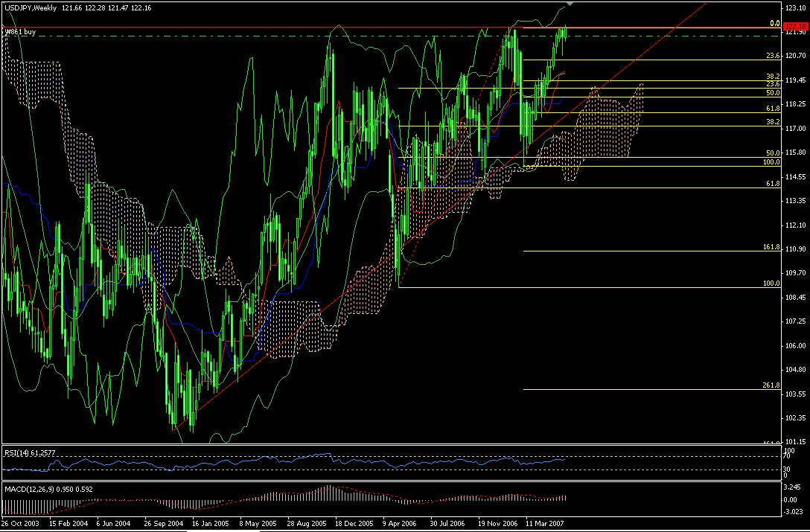Viewport: 810px width, 532px height.
Task: Click price axis value 108.45
Action: click(x=794, y=297)
